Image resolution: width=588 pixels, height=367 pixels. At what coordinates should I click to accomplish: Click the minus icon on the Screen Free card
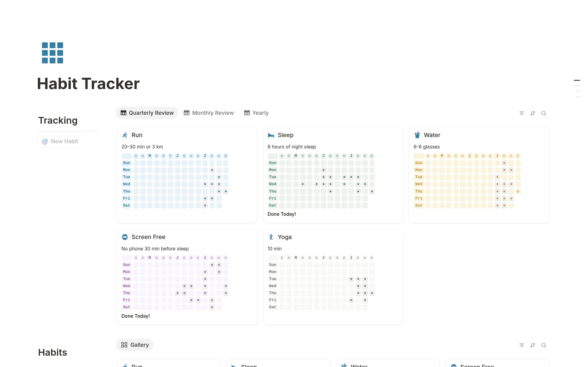coord(125,237)
